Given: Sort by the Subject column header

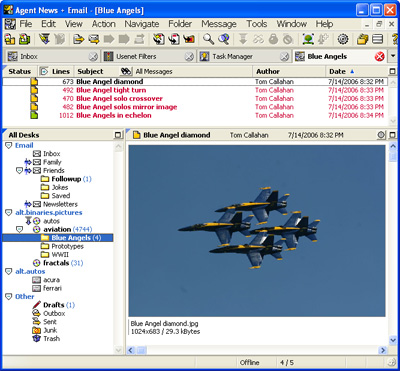Looking at the screenshot, I should coord(90,71).
